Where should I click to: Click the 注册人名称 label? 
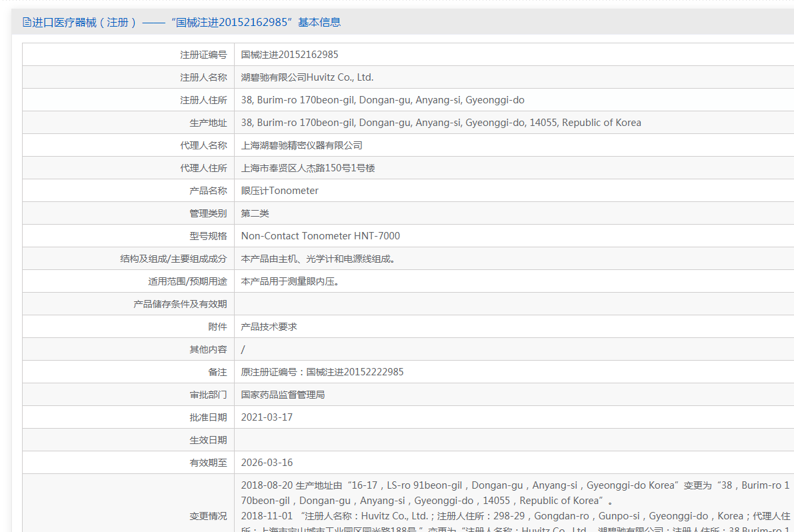coord(203,77)
